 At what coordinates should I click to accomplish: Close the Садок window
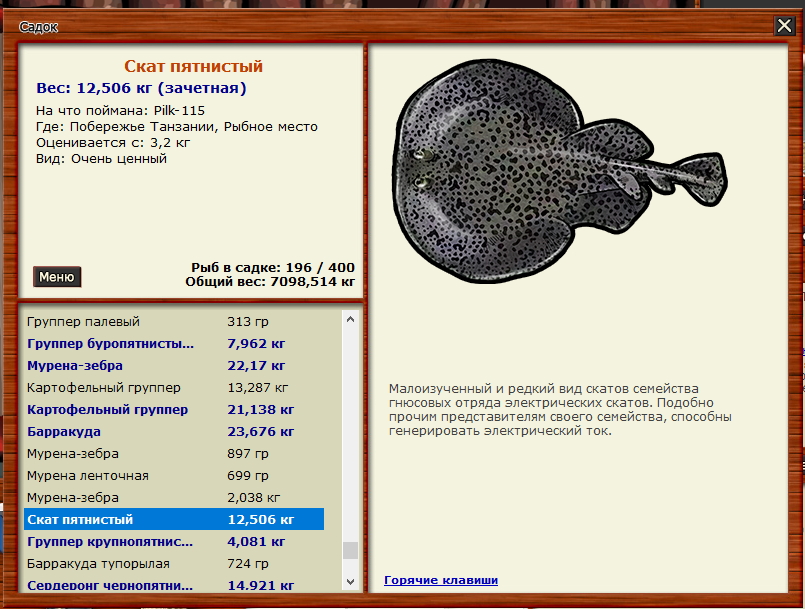tap(784, 26)
